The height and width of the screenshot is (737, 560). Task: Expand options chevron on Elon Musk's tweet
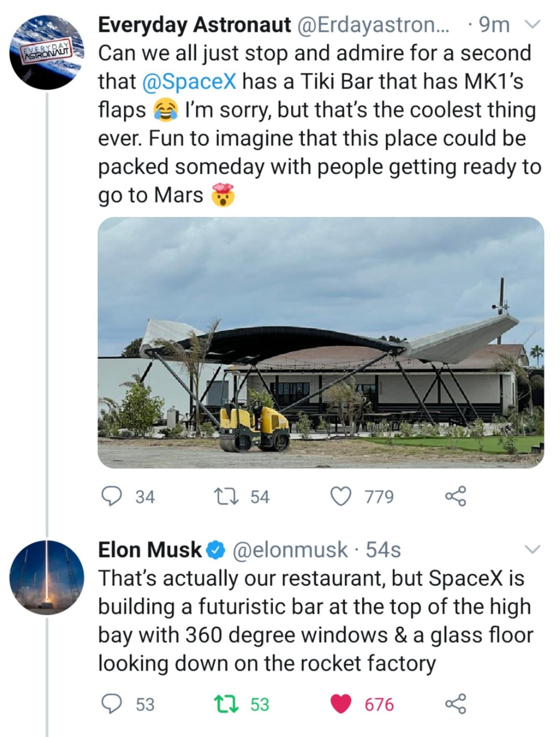pos(533,549)
